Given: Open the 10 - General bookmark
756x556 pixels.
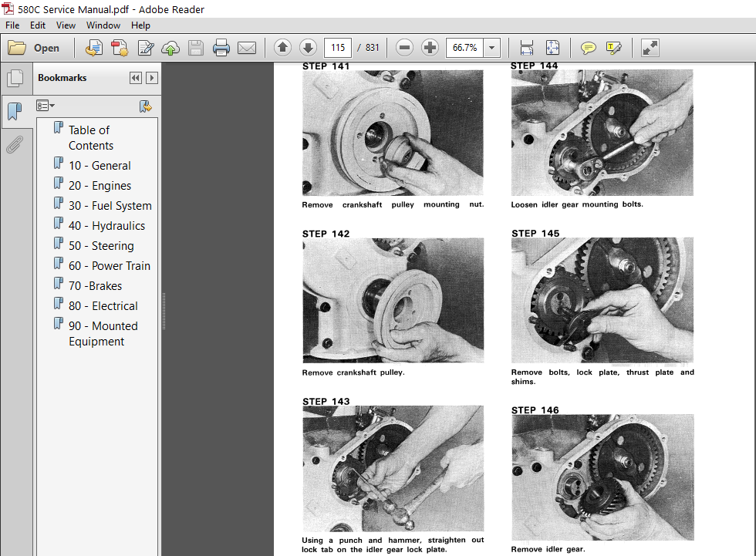Looking at the screenshot, I should point(100,165).
